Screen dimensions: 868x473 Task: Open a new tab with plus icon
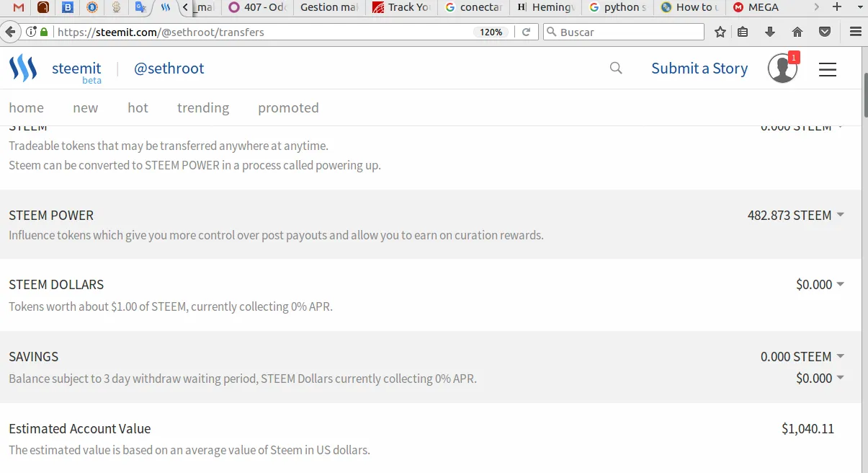(836, 7)
